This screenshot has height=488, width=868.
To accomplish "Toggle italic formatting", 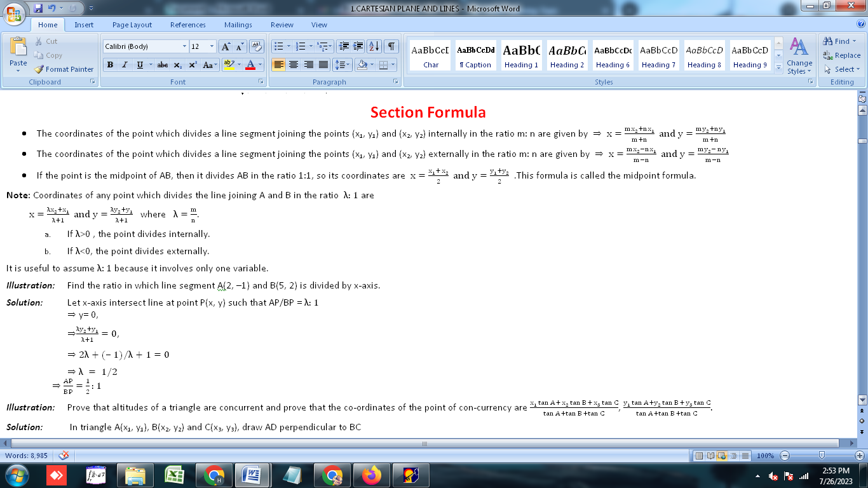I will click(125, 65).
